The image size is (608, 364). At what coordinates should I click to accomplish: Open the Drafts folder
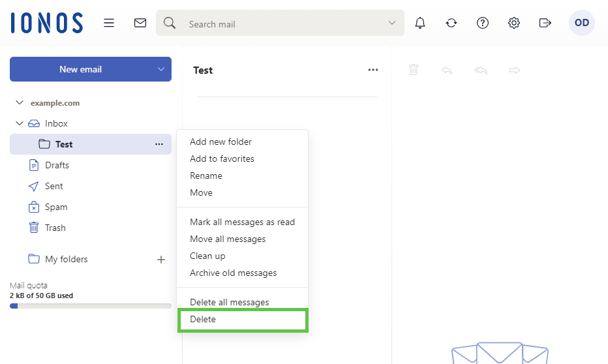57,165
